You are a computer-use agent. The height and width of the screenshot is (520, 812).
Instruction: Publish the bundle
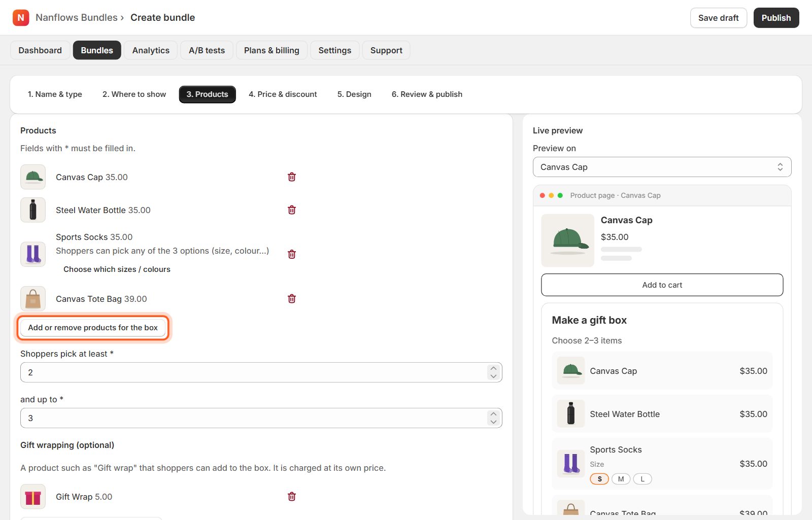tap(776, 18)
